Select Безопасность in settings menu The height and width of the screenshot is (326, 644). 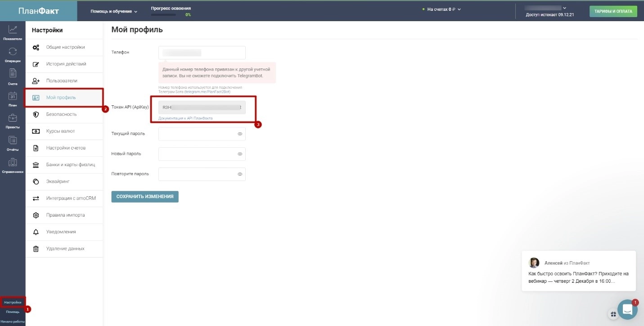tap(61, 114)
